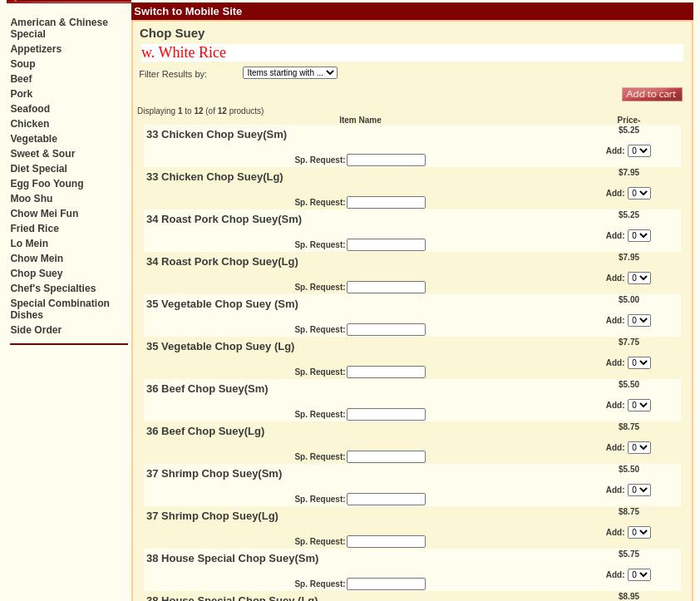Image resolution: width=700 pixels, height=601 pixels.
Task: Open Special Combination Dishes category
Action: click(x=59, y=309)
